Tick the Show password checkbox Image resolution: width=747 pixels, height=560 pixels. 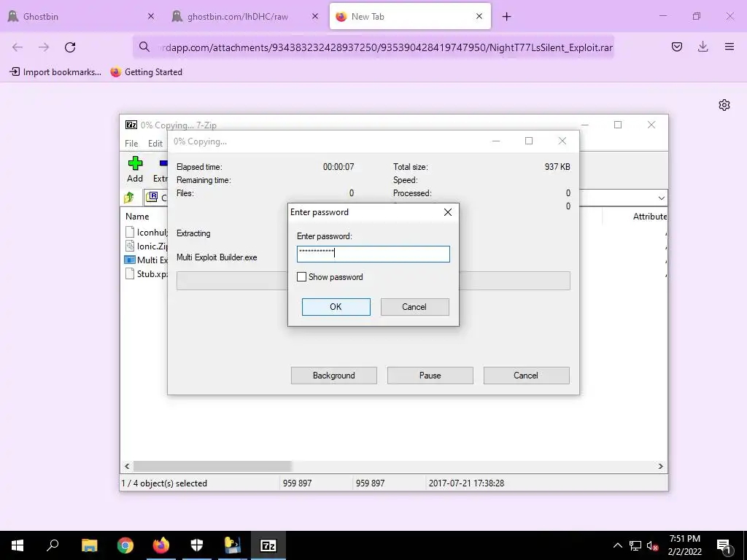(x=301, y=276)
